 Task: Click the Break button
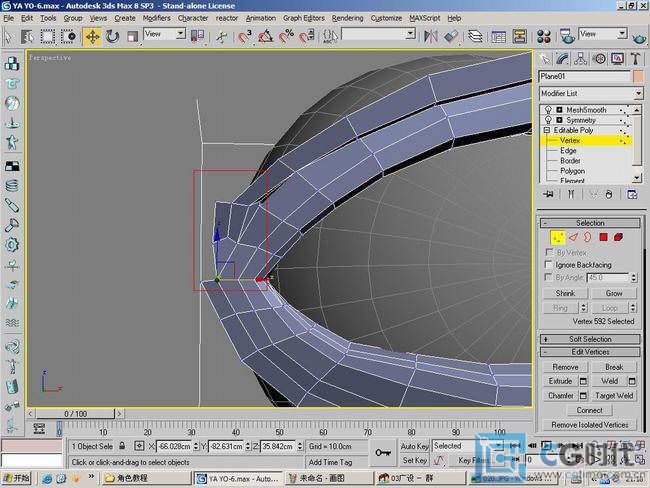pos(614,367)
